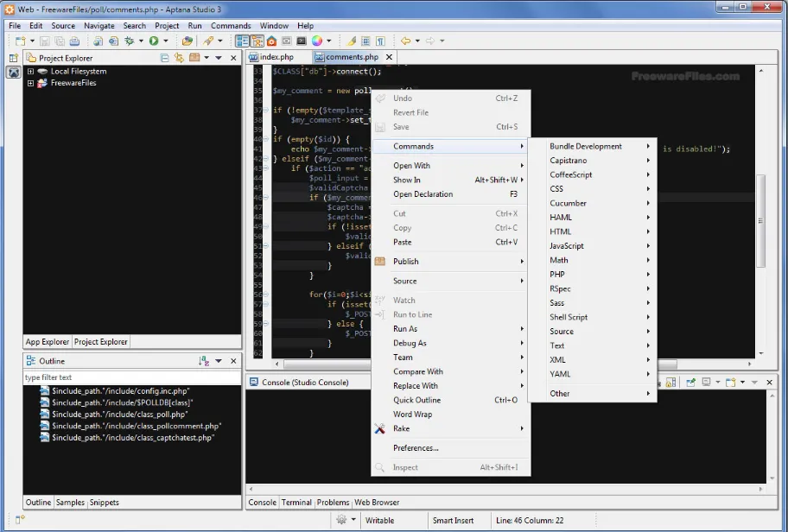Select Quick Outline in context menu
Viewport: 788px width, 532px height.
coord(451,401)
